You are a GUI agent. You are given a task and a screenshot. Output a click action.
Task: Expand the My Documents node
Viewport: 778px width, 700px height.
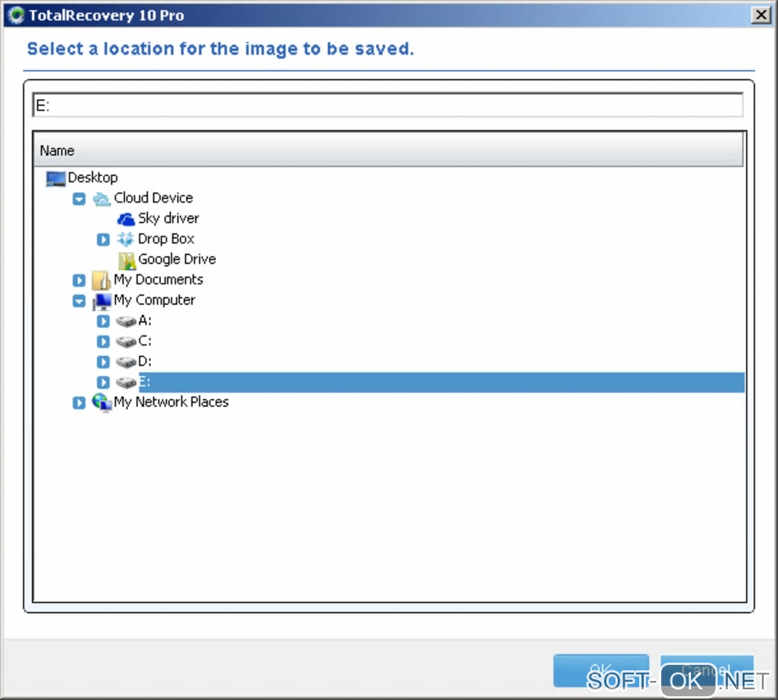coord(79,281)
